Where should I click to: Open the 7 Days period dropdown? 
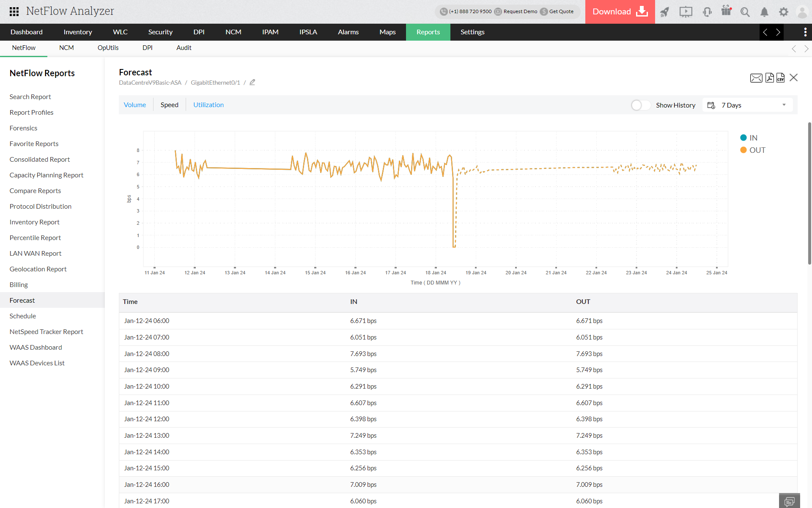tap(747, 105)
